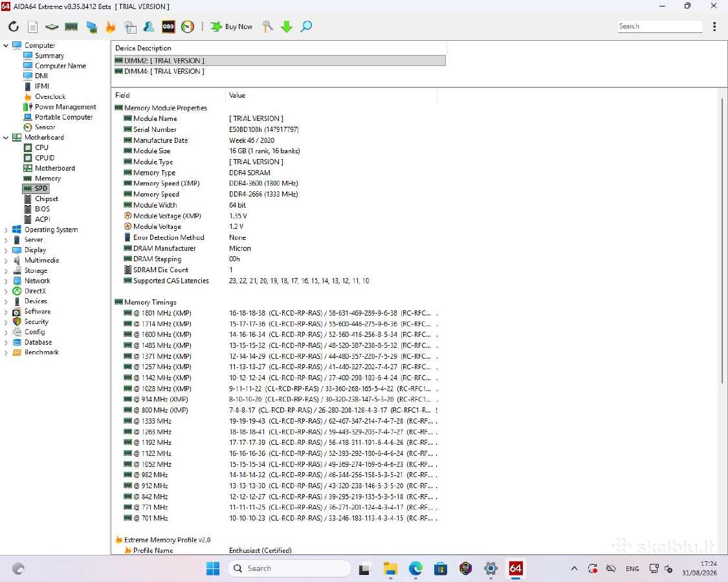Open Settings gear from the taskbar
This screenshot has width=728, height=582.
point(491,568)
